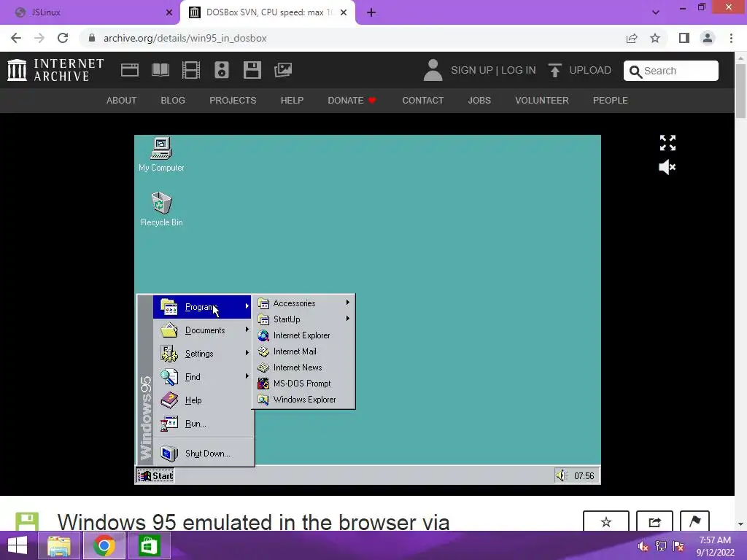Go to Internet Archive home logo
Image resolution: width=747 pixels, height=560 pixels.
click(55, 70)
